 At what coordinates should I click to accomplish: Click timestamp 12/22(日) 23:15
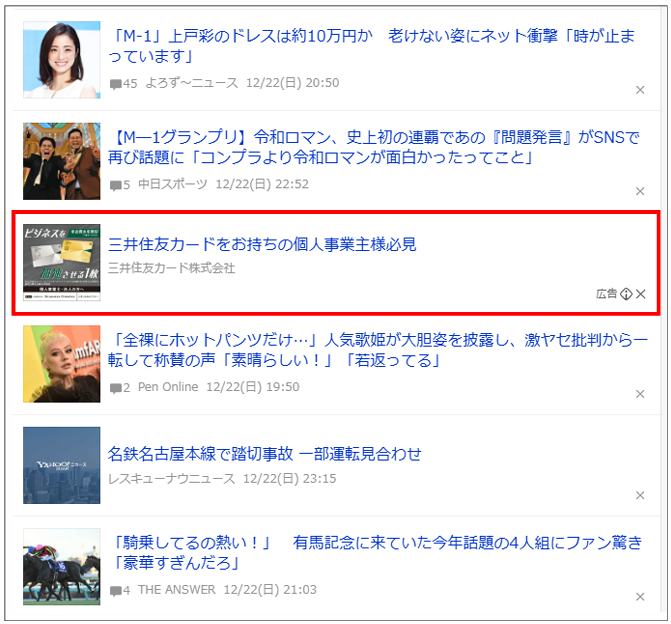pyautogui.click(x=290, y=478)
